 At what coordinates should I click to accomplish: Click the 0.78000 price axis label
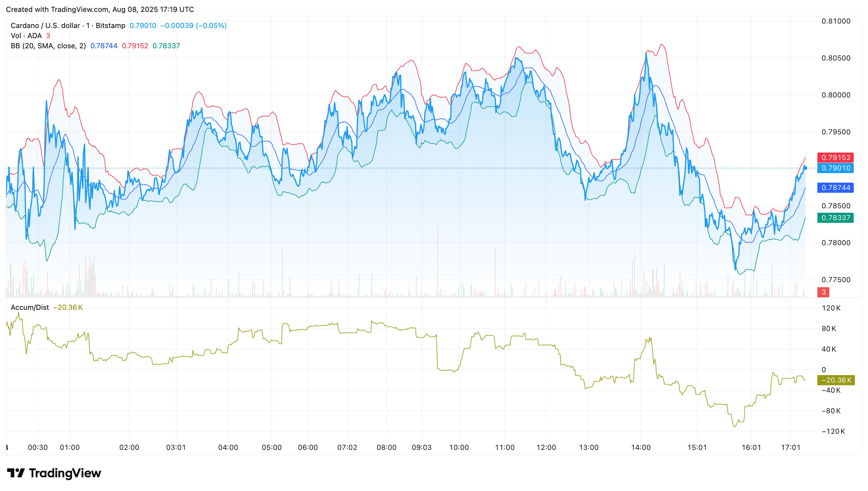tap(836, 243)
